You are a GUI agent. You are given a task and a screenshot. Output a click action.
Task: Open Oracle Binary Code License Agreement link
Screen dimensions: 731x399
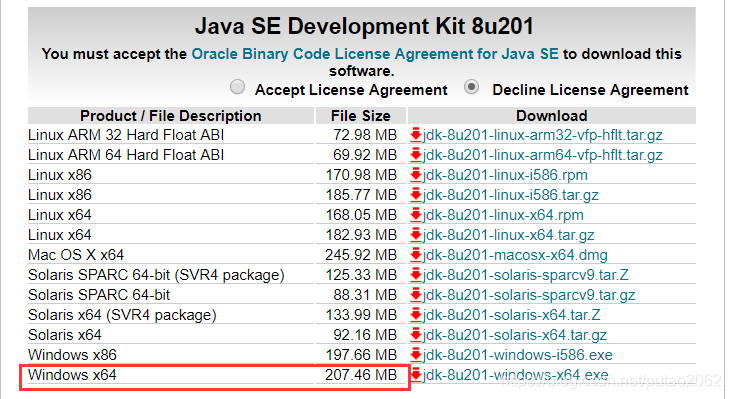coord(375,54)
